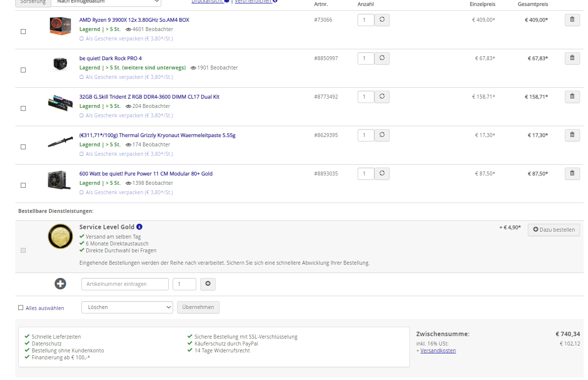Click article number #8629395
Viewport: 588px width, 380px height.
(x=326, y=135)
